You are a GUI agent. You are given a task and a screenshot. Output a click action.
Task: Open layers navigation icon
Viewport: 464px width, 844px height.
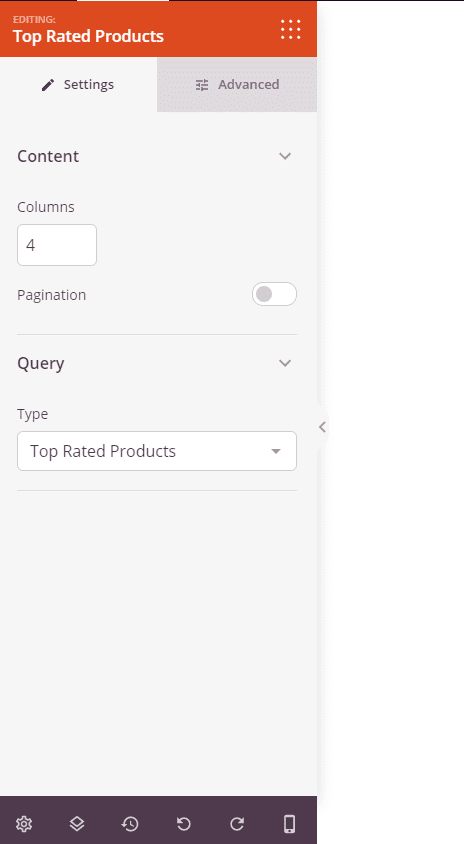(x=77, y=824)
